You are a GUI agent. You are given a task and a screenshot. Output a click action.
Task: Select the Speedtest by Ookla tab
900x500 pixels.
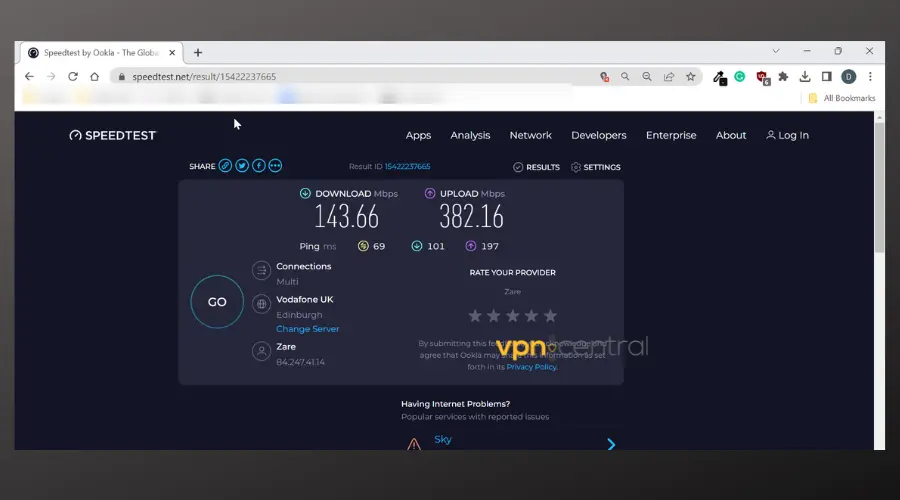coord(102,53)
